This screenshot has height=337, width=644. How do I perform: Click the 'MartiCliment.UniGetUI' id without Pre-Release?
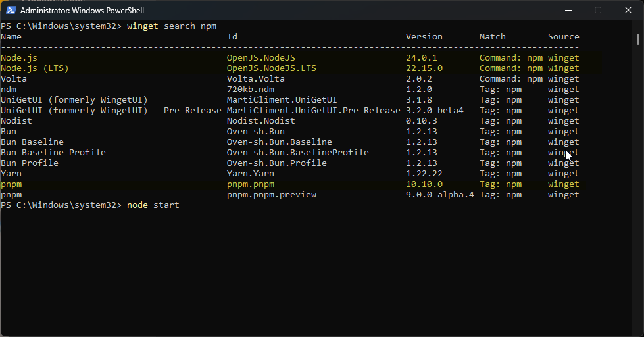tap(282, 100)
